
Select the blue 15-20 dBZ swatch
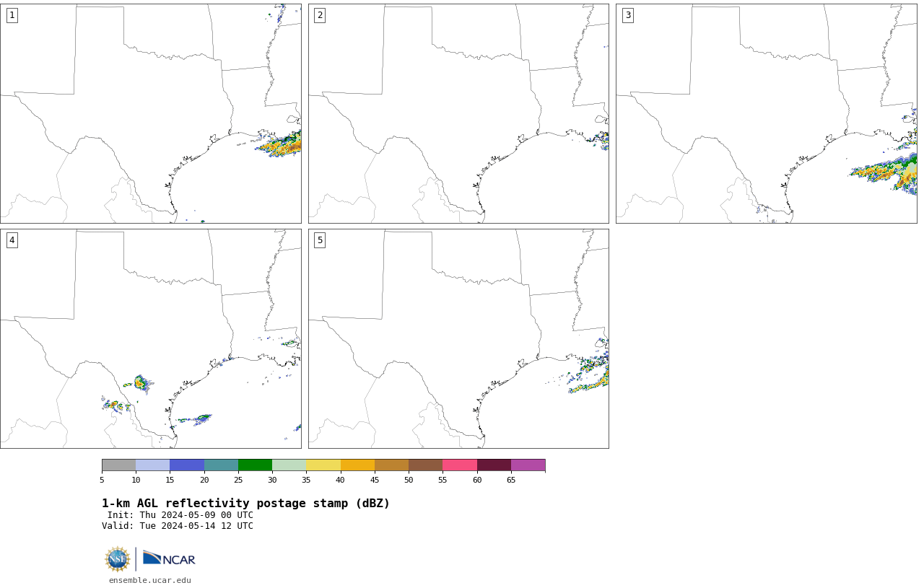[x=187, y=465]
